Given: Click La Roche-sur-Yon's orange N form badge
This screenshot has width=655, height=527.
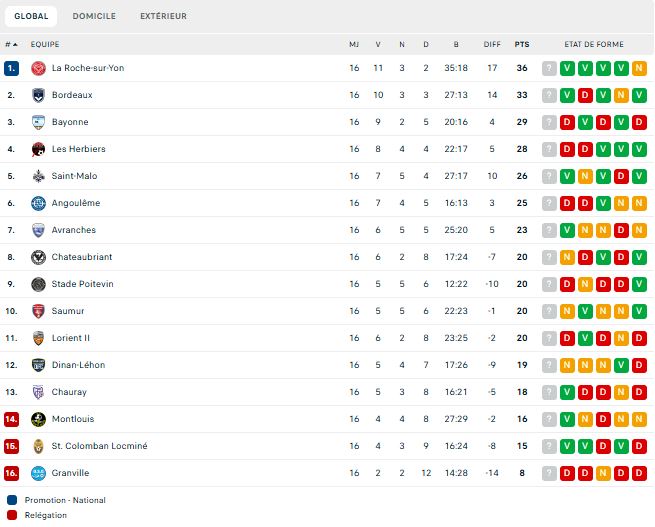Looking at the screenshot, I should click(639, 68).
